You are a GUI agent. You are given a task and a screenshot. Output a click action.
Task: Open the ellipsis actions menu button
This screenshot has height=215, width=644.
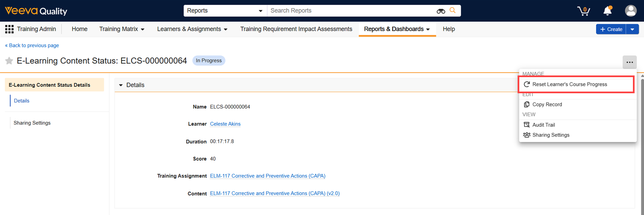pos(630,62)
